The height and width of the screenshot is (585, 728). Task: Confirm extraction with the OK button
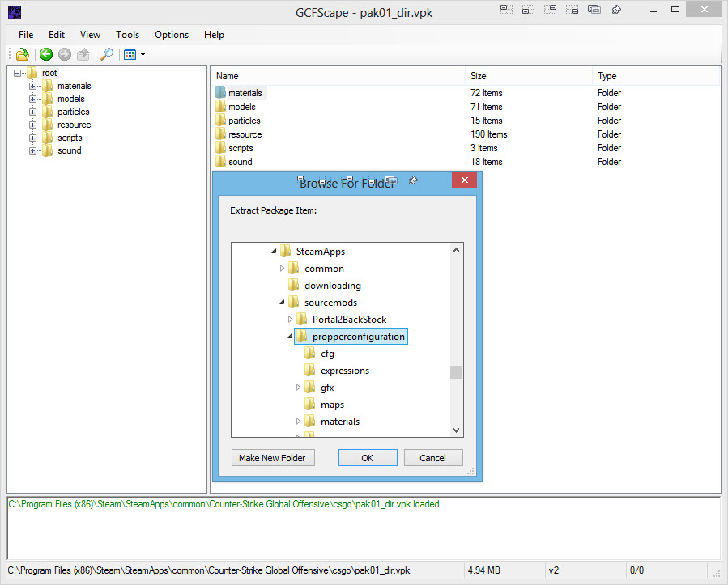(x=368, y=458)
